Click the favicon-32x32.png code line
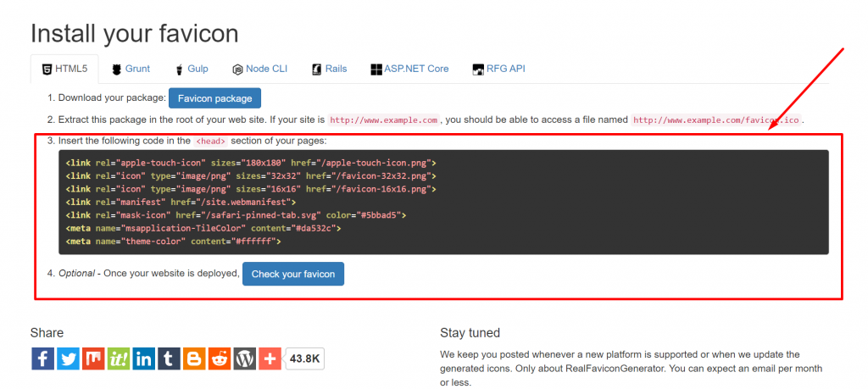 251,176
